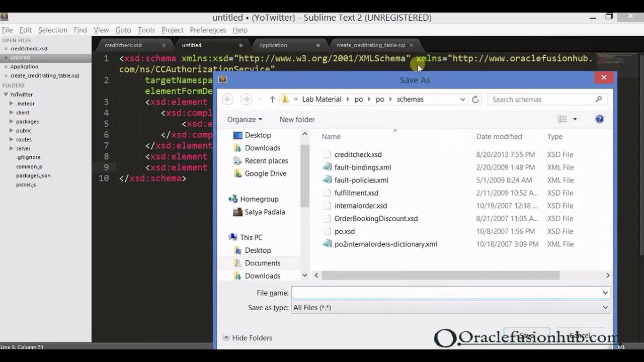This screenshot has height=362, width=644.
Task: Refresh the schemas folder listing
Action: tap(475, 99)
